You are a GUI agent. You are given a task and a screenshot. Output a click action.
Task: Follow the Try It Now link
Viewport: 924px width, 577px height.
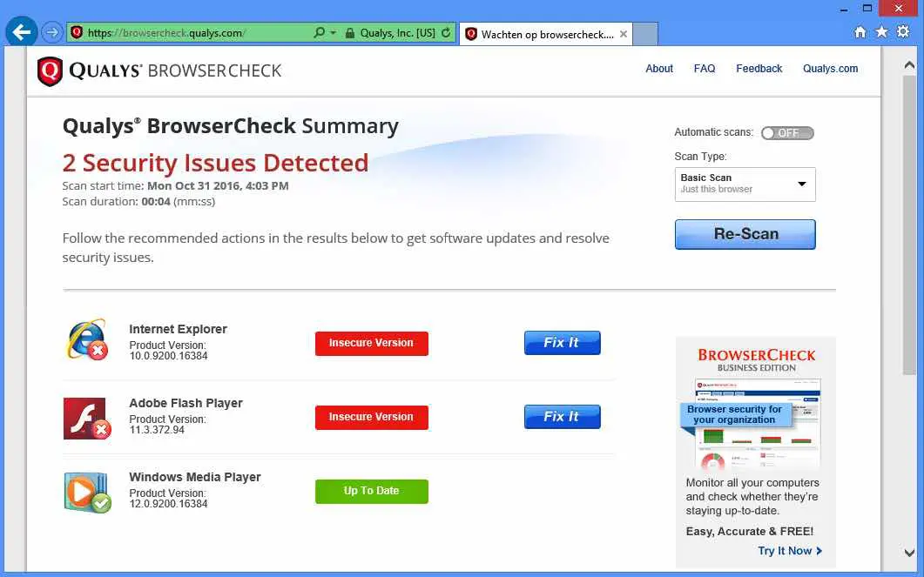(x=790, y=551)
